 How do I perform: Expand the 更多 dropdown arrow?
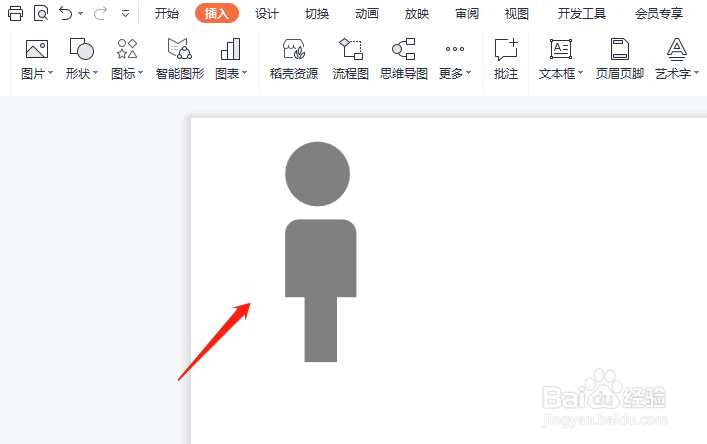[468, 73]
